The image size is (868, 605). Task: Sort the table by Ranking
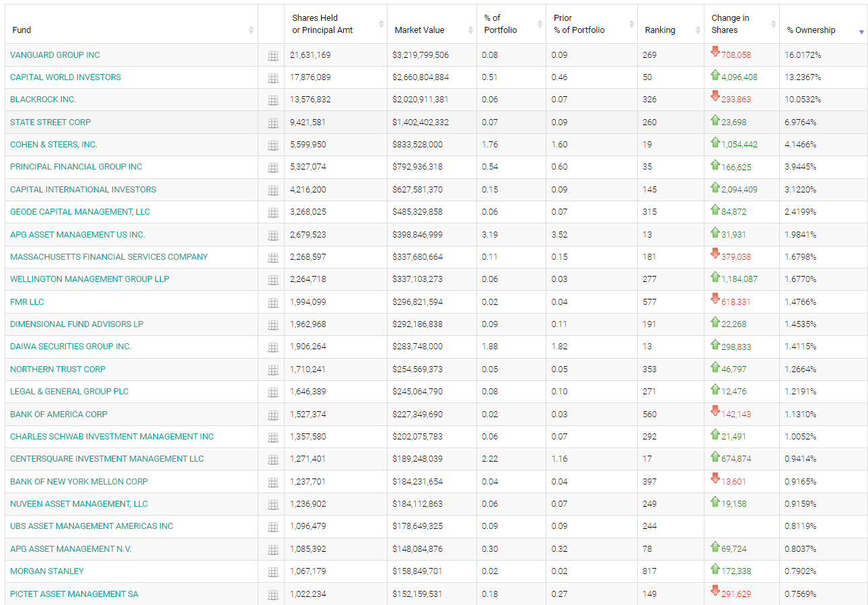click(671, 24)
